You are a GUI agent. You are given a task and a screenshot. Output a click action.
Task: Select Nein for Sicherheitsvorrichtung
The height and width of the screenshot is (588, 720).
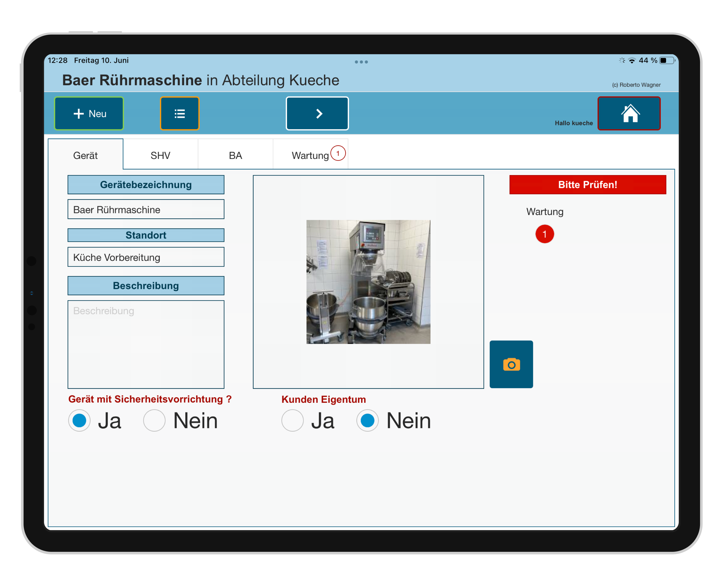(155, 421)
